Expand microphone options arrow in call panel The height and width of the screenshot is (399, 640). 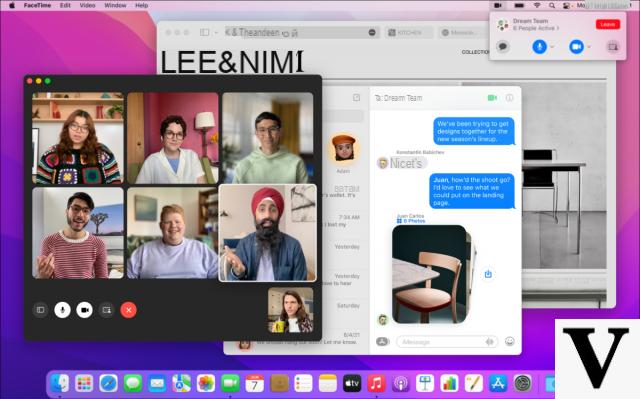[552, 47]
